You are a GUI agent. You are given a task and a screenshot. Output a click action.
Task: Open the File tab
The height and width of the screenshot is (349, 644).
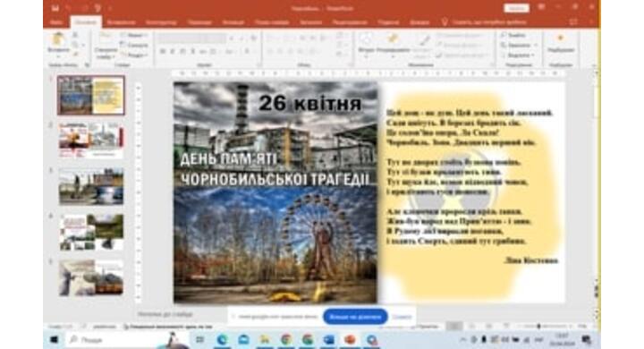[56, 22]
